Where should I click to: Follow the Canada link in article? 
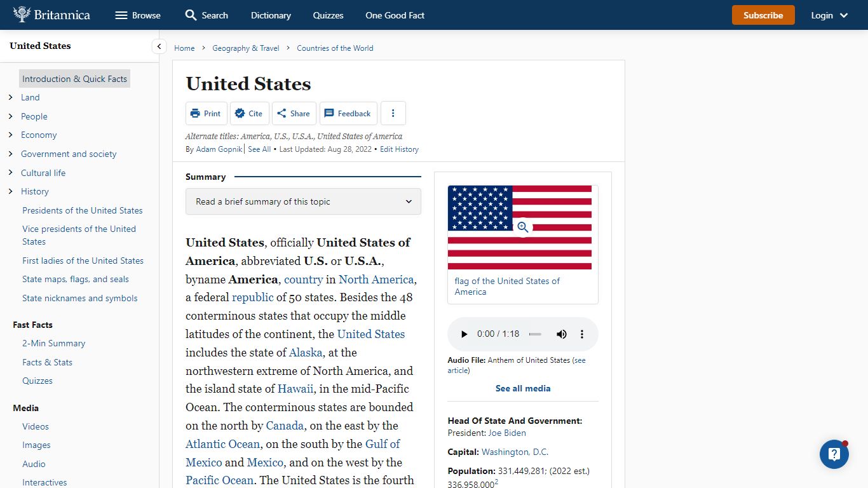[x=285, y=425]
